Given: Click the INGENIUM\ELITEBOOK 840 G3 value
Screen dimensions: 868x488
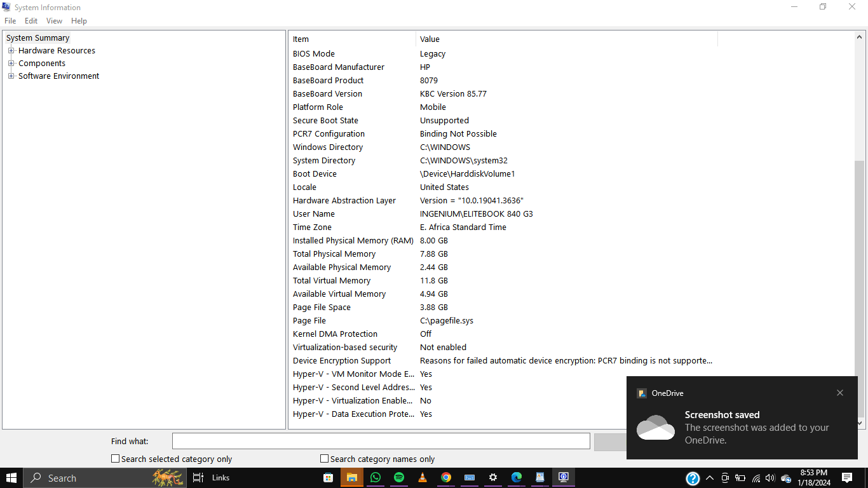Looking at the screenshot, I should [x=477, y=214].
